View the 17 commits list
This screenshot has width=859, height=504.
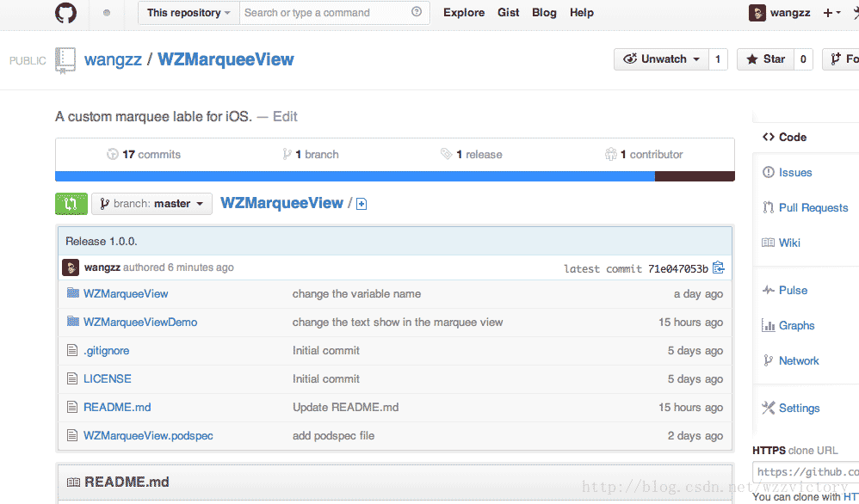(144, 154)
